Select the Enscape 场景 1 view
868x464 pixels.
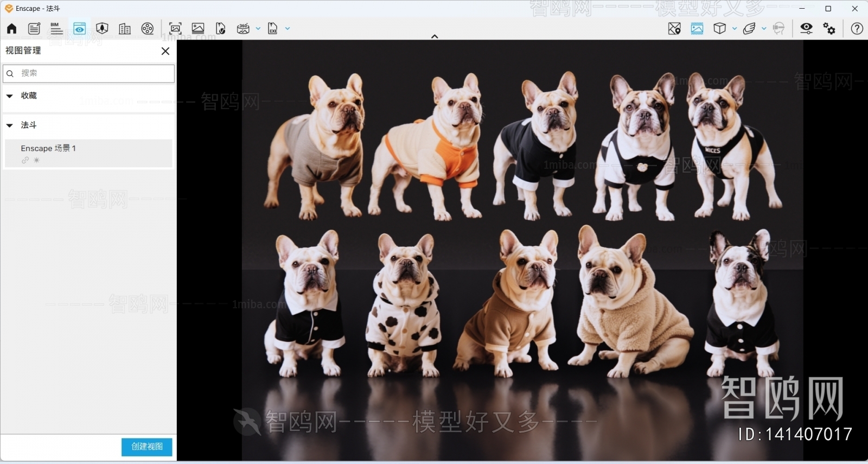tap(88, 153)
